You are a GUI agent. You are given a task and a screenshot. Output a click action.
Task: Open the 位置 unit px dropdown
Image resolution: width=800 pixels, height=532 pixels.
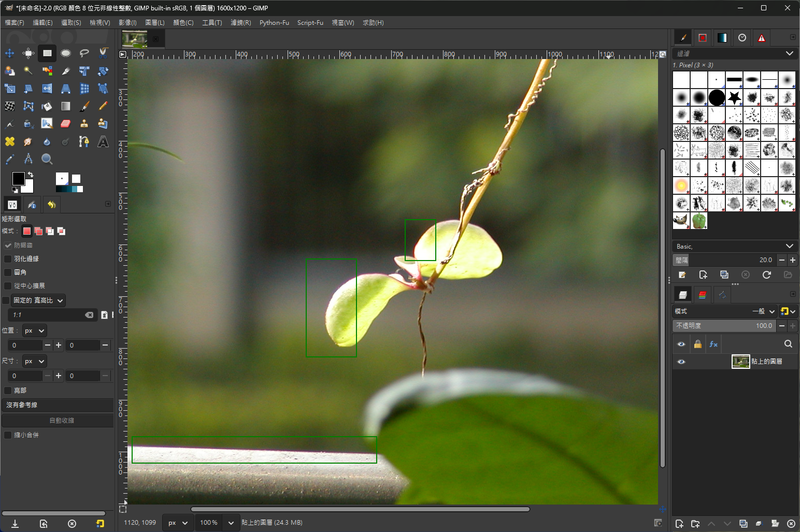pos(35,330)
